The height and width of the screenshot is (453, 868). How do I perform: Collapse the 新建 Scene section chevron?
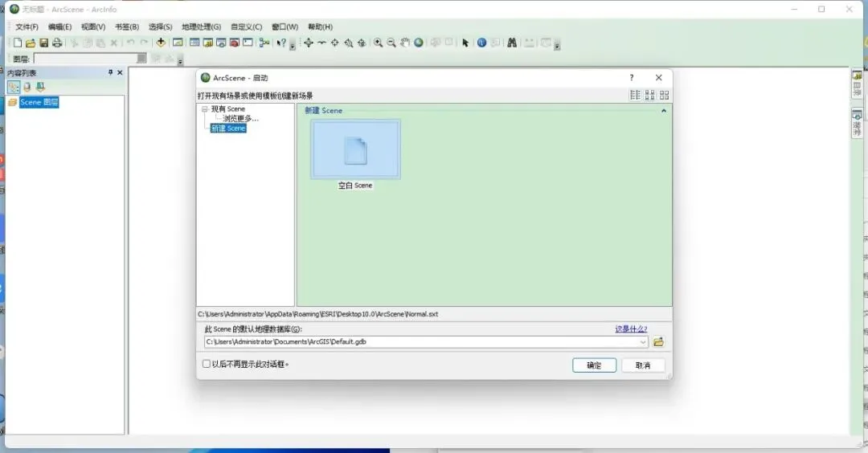click(664, 111)
